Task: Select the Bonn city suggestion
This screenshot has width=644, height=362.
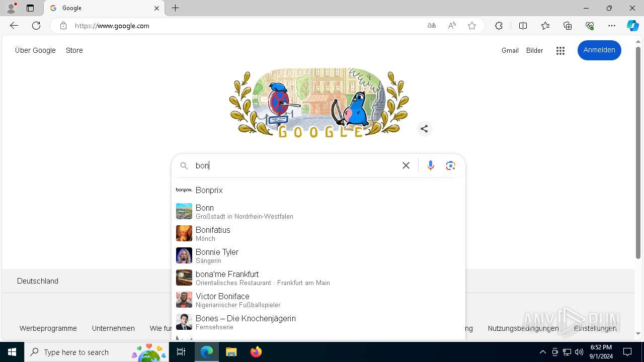Action: tap(318, 212)
